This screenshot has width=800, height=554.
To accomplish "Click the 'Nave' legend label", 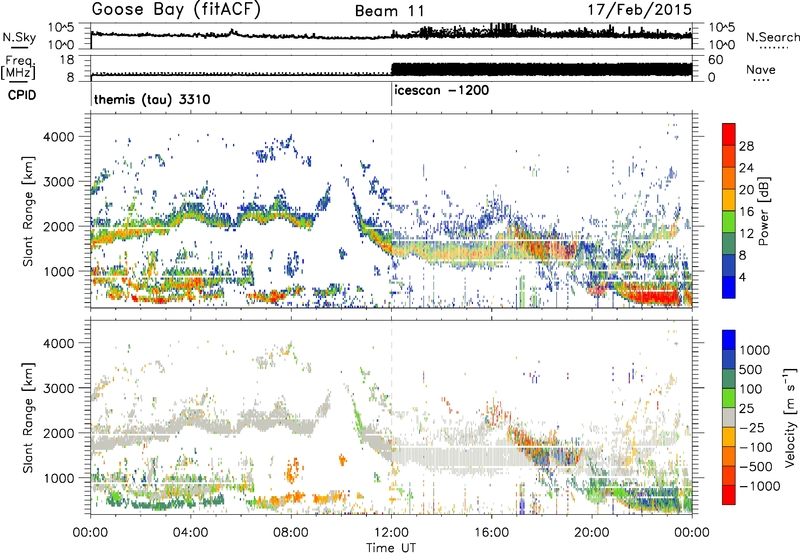I will click(x=761, y=69).
